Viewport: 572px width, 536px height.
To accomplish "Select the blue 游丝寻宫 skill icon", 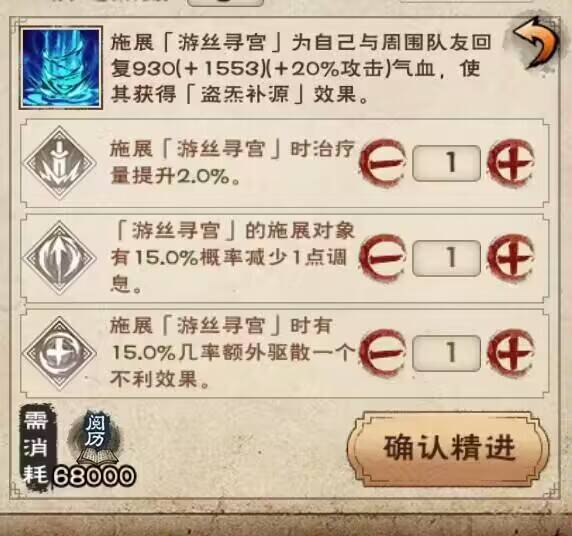I will click(x=61, y=68).
